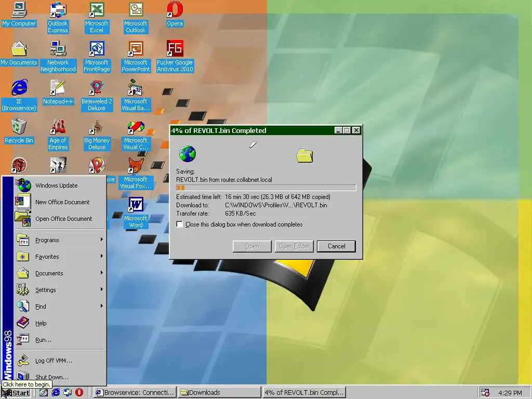Enable Close this dialog box when download completes
Viewport: 532px width, 399px height.
pyautogui.click(x=180, y=224)
